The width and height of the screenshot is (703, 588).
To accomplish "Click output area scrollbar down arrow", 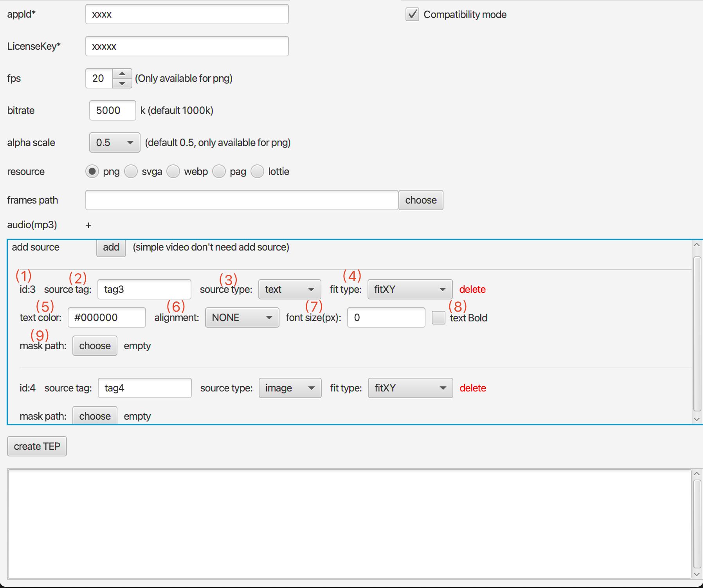I will (x=697, y=574).
